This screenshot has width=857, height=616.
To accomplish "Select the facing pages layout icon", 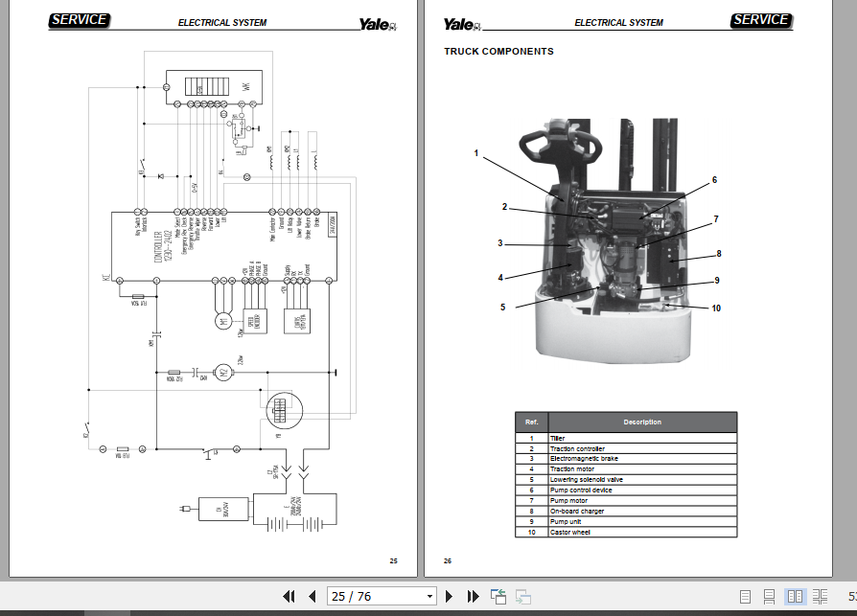I will (796, 595).
